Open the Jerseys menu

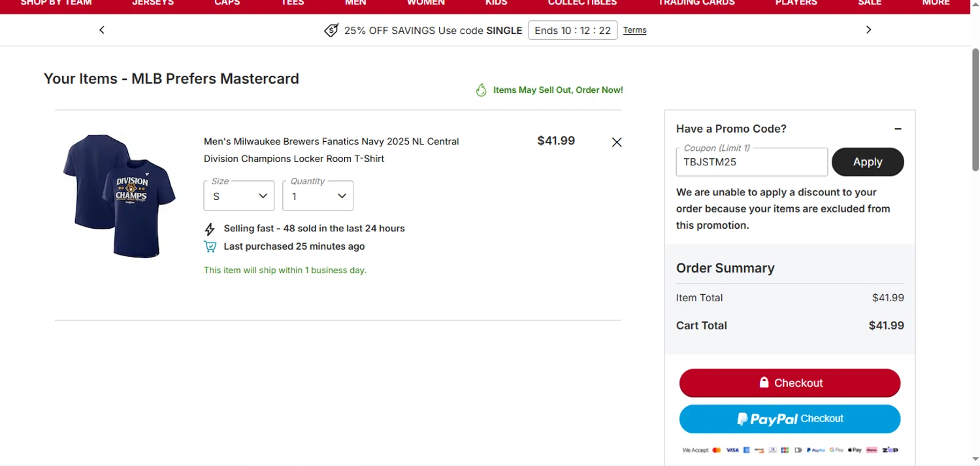point(153,3)
